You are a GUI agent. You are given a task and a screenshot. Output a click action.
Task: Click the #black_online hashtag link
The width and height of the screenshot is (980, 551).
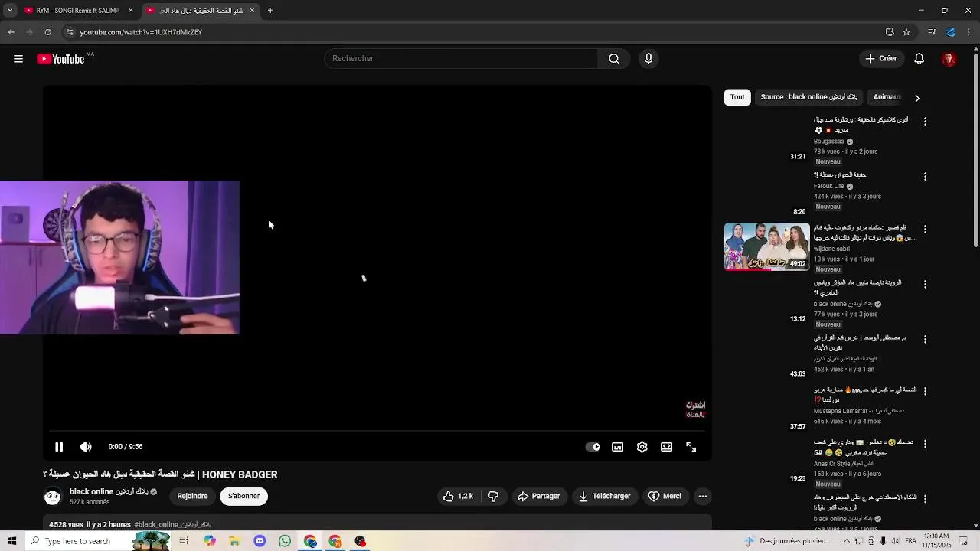[172, 525]
